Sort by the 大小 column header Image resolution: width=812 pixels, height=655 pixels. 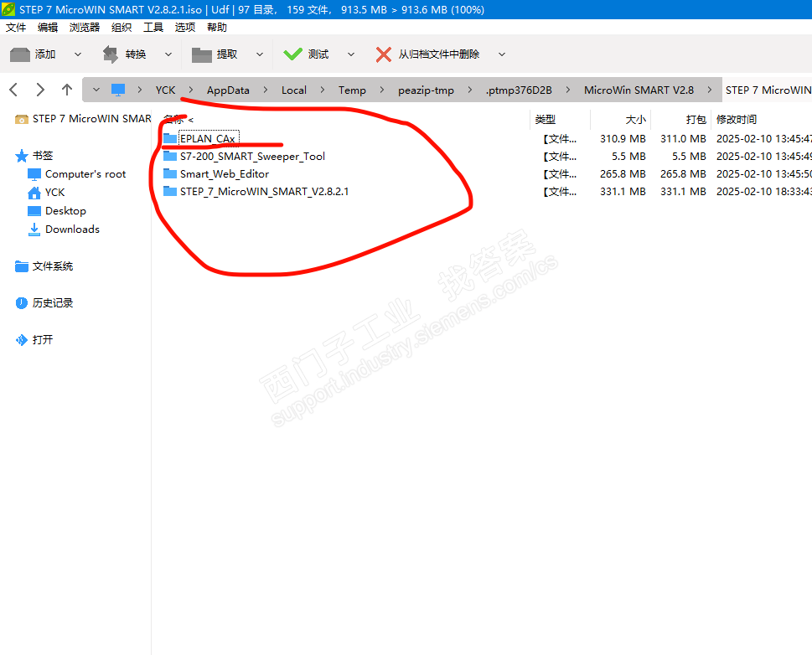coord(635,120)
